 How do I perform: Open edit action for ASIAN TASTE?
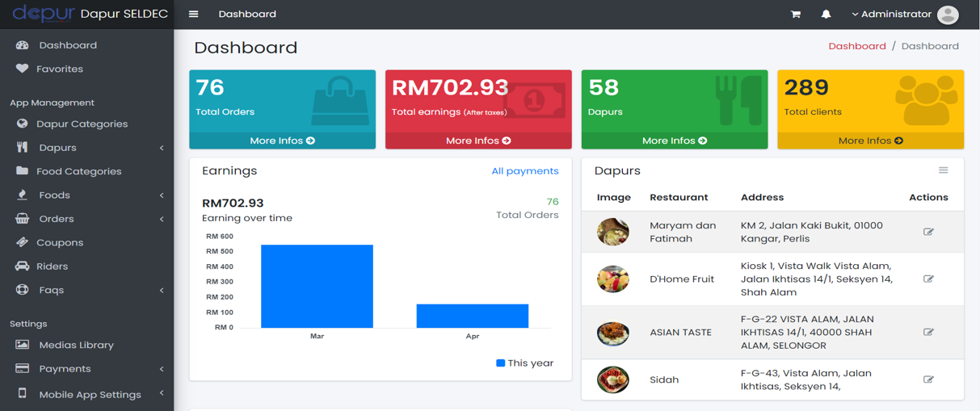click(x=928, y=332)
